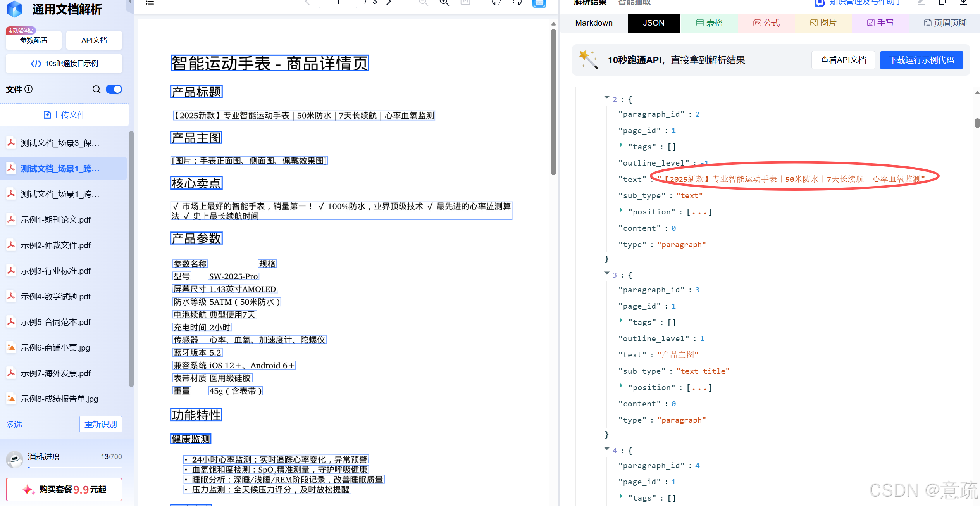Switch to the Markdown tab
The image size is (980, 506).
click(x=594, y=23)
